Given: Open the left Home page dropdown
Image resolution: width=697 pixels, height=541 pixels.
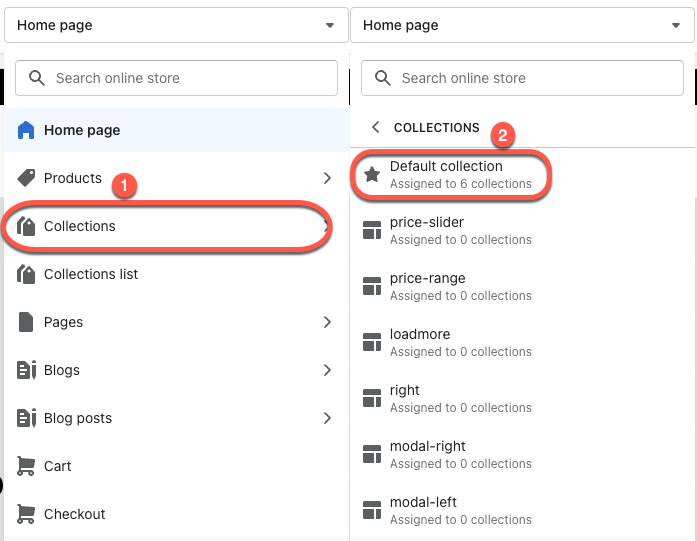Looking at the screenshot, I should tap(176, 25).
